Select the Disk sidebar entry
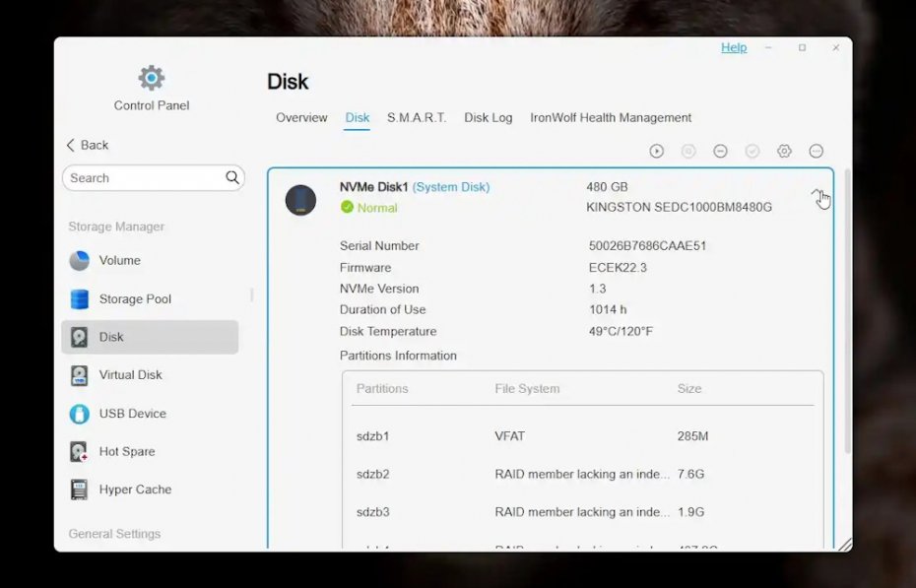916x588 pixels. coord(150,337)
